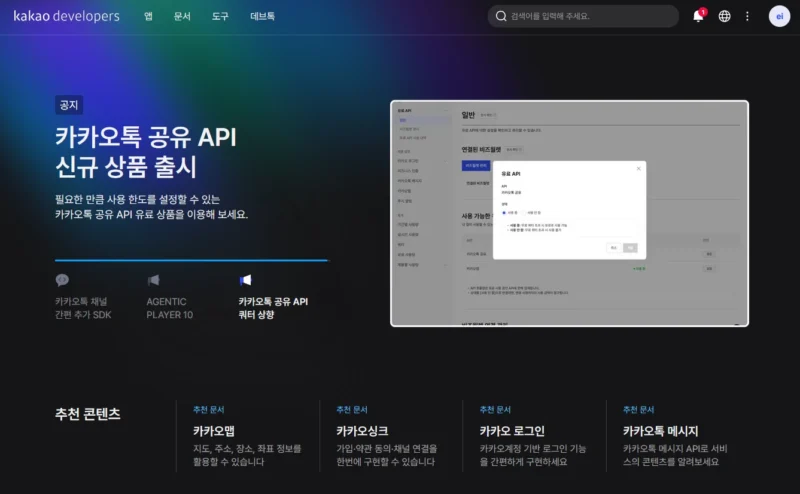Click 추천 문서 label above 카카오맵
The height and width of the screenshot is (494, 800).
pyautogui.click(x=209, y=410)
